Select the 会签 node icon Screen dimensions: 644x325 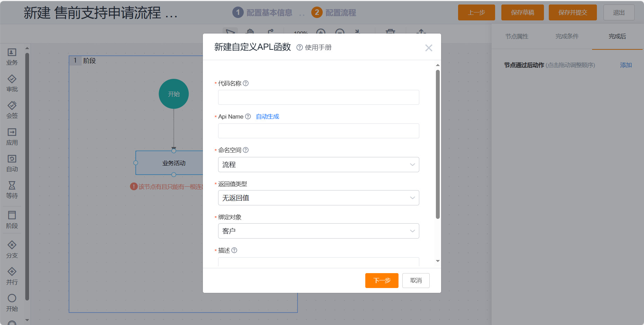pyautogui.click(x=12, y=105)
